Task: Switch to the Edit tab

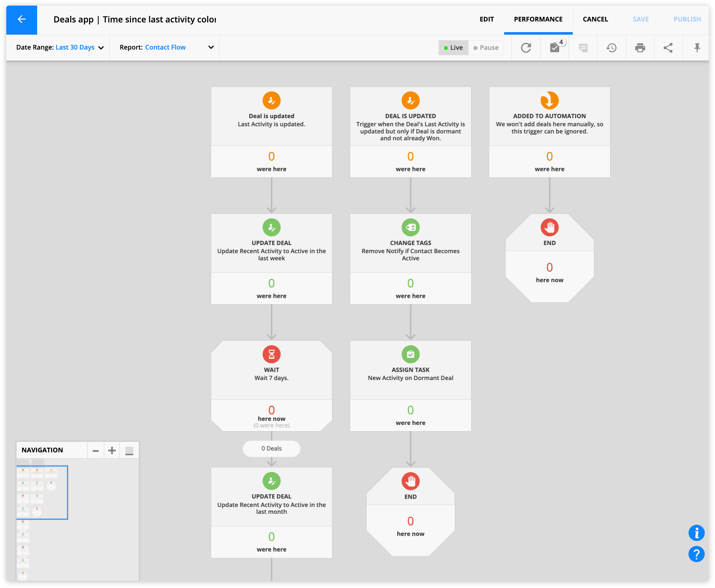Action: [x=486, y=19]
